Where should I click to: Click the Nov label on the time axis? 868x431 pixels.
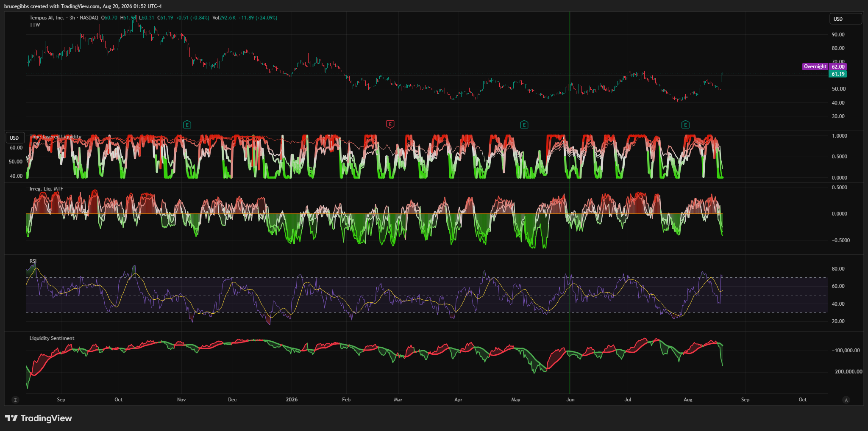(181, 400)
